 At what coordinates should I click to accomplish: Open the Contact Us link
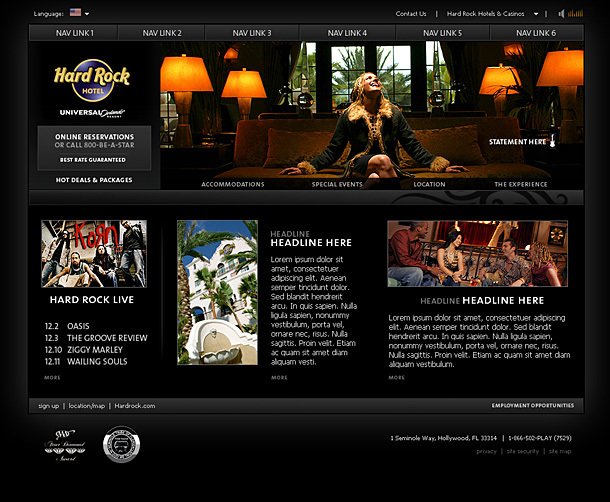pyautogui.click(x=411, y=14)
